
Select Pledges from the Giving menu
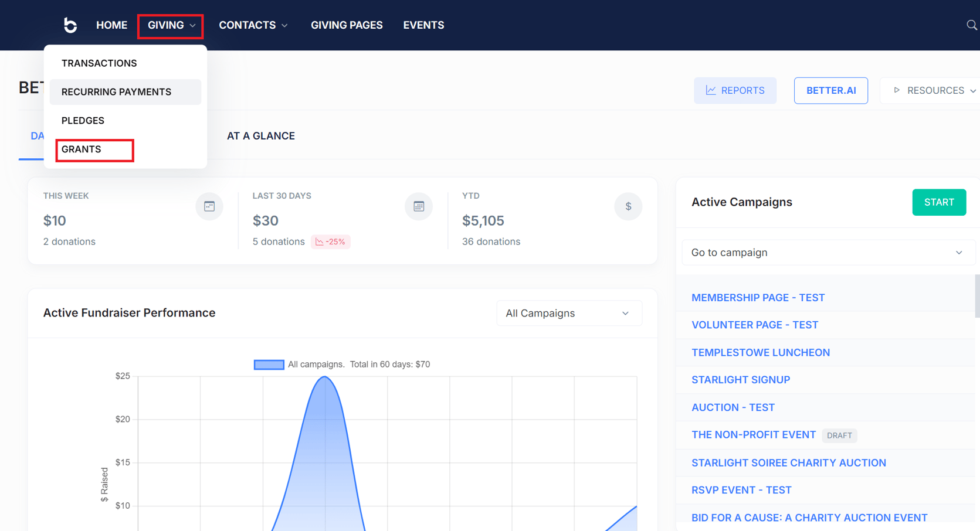click(83, 120)
